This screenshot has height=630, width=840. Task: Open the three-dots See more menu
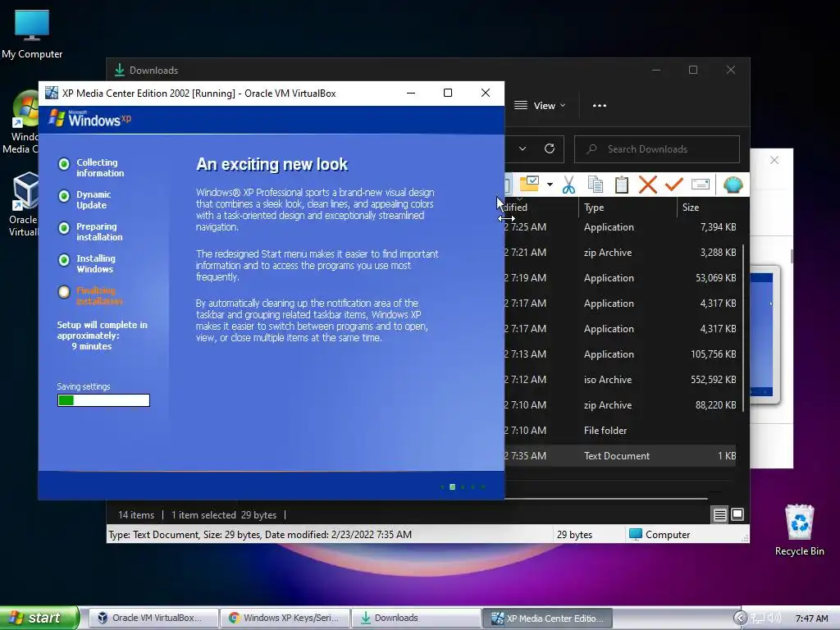[x=600, y=106]
